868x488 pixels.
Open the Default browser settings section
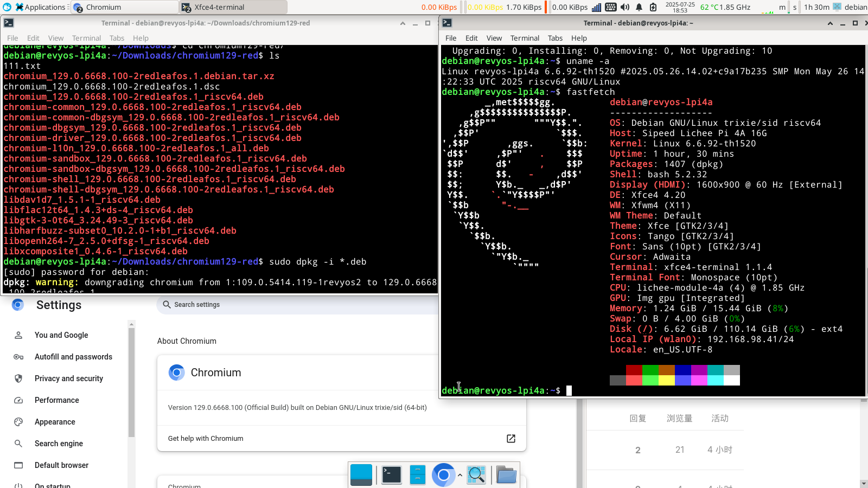(x=61, y=465)
